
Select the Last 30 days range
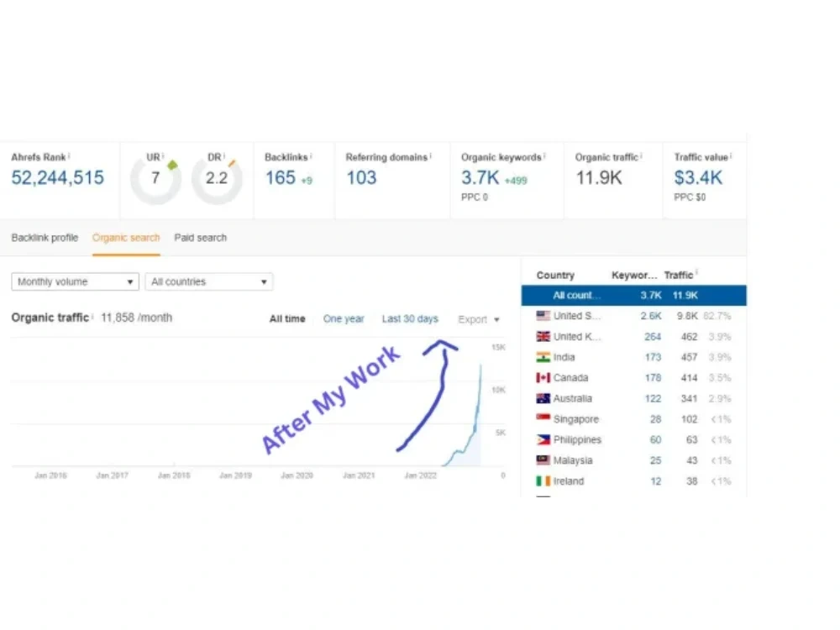point(410,318)
